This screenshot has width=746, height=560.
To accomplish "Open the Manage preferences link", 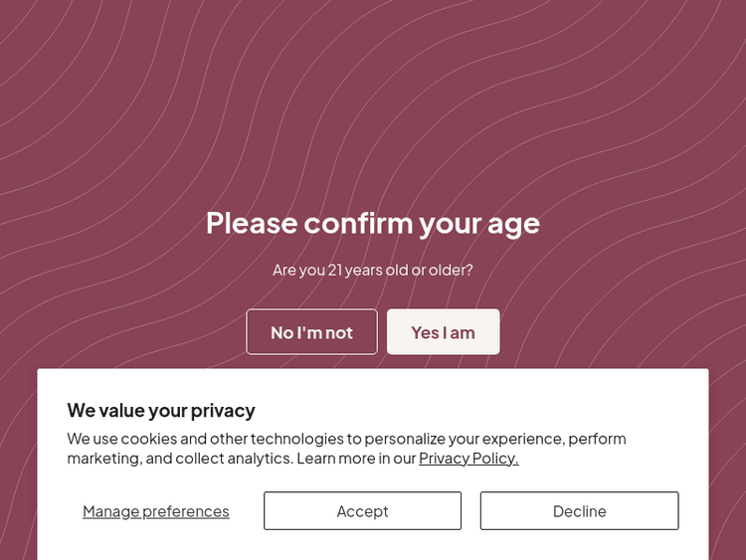I will 155,511.
